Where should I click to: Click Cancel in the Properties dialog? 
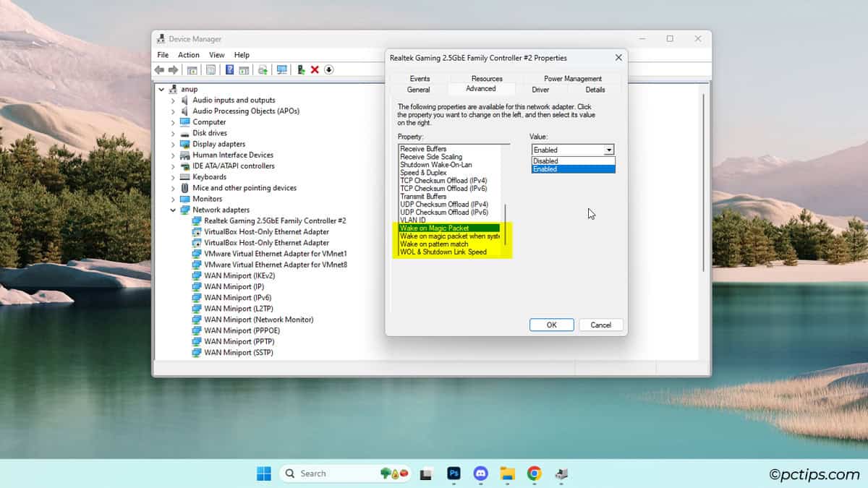pyautogui.click(x=601, y=325)
